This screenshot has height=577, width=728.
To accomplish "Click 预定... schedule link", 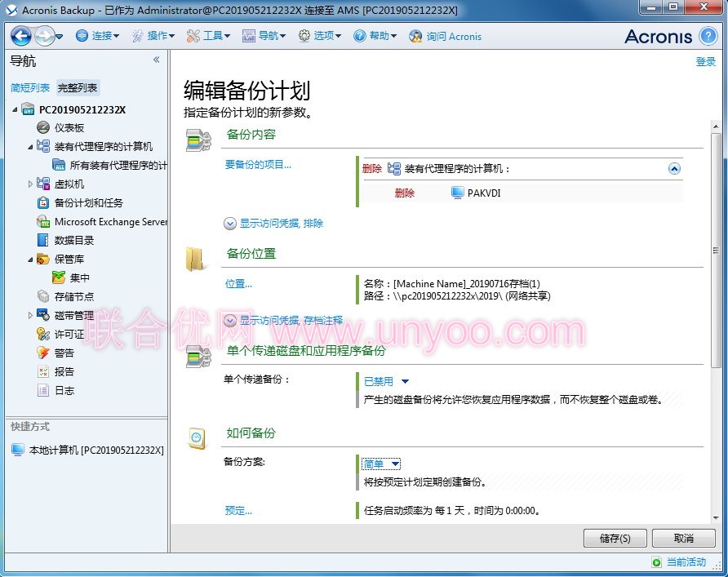I will (x=238, y=511).
